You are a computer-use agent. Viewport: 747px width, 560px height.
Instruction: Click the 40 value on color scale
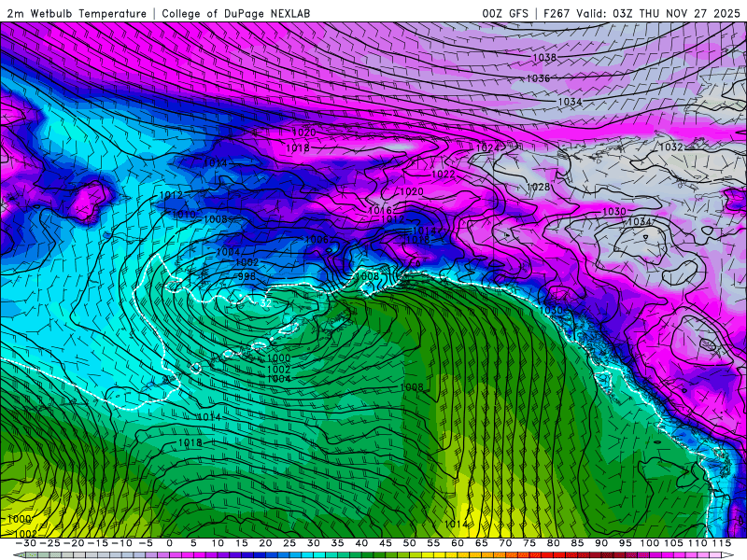click(x=361, y=543)
